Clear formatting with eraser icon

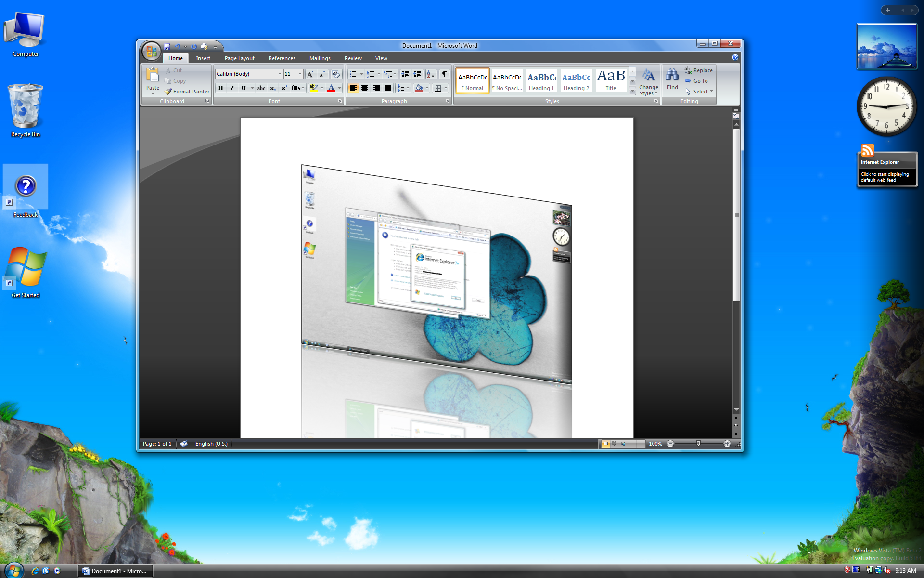[x=336, y=74]
